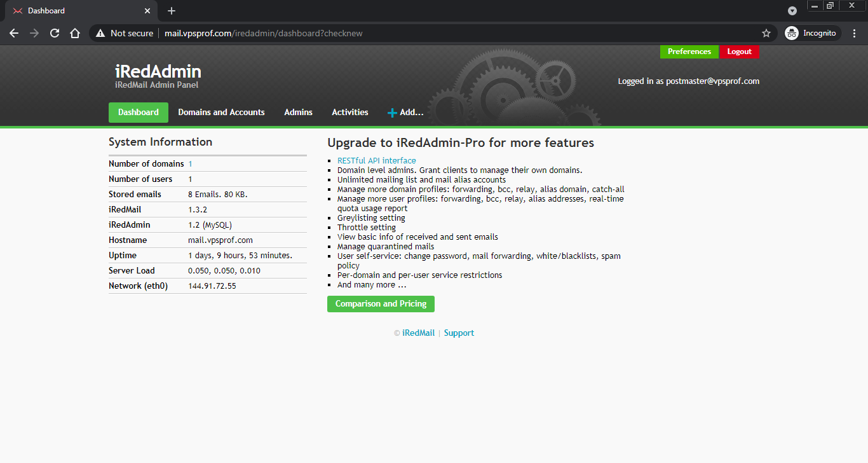Click the number of domains value link
The width and height of the screenshot is (868, 463).
pyautogui.click(x=190, y=163)
